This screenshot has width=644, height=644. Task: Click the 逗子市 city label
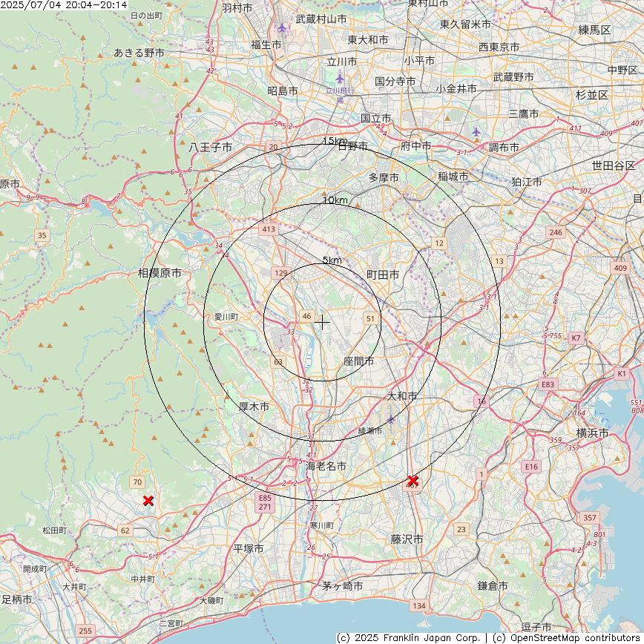536,627
